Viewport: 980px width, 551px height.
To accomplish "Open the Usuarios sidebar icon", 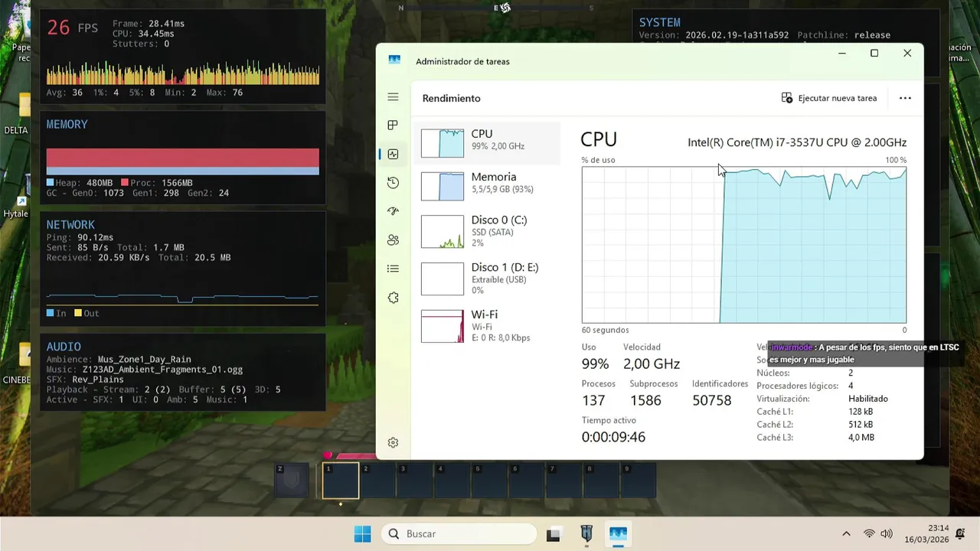I will [393, 240].
